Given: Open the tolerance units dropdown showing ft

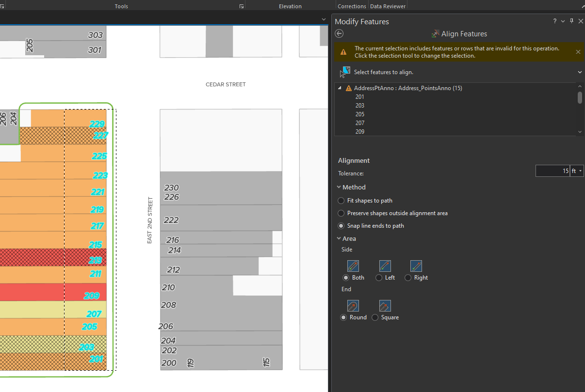Looking at the screenshot, I should [x=580, y=171].
